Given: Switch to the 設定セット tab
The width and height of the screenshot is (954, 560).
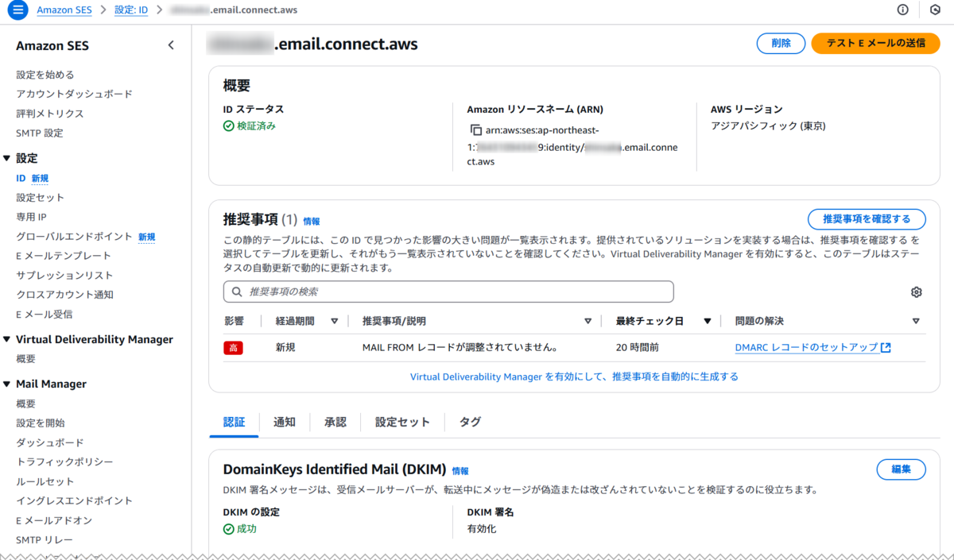Looking at the screenshot, I should (402, 422).
